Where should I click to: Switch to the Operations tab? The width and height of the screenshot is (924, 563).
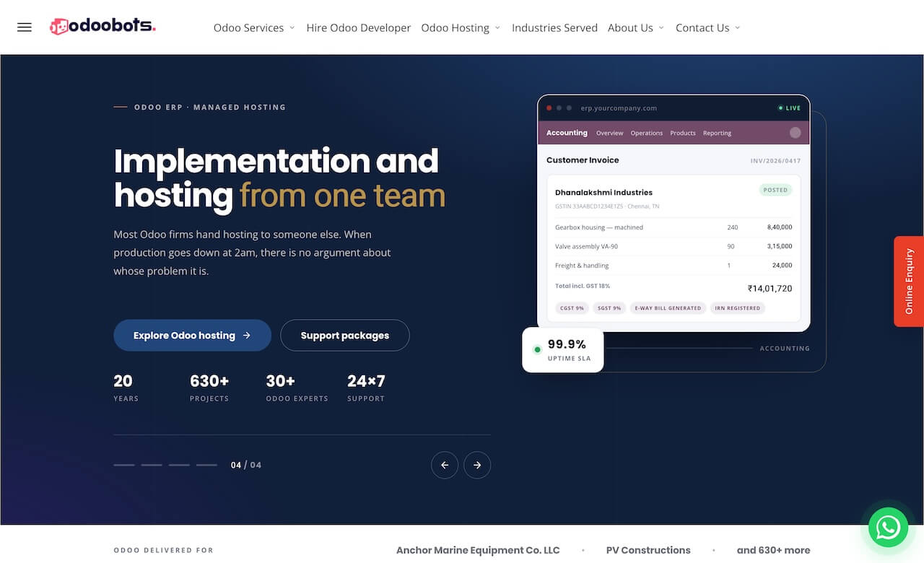(x=647, y=133)
